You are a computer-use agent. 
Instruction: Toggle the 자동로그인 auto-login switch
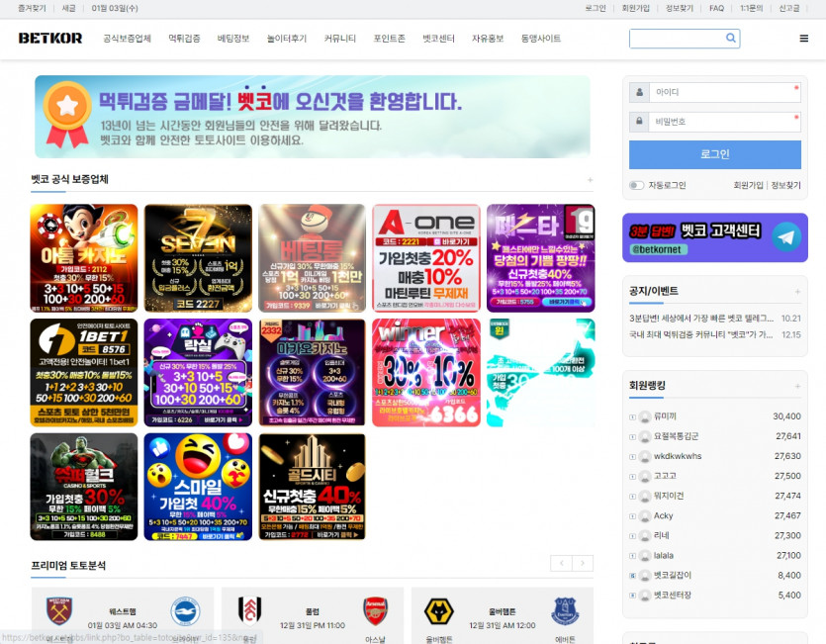pos(636,185)
